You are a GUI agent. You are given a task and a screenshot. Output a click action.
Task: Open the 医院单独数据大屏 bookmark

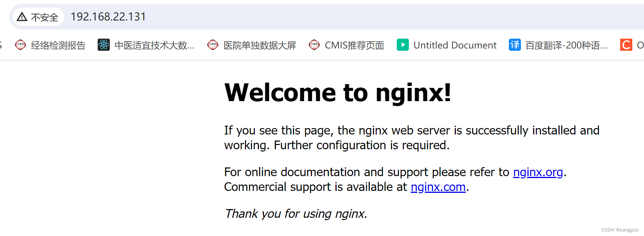coord(252,45)
